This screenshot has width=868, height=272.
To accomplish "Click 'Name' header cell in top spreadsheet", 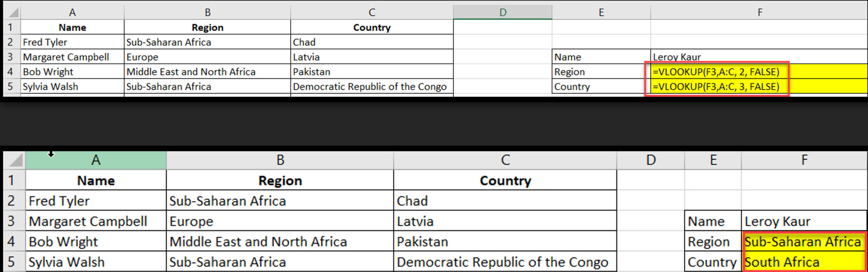I will coord(72,27).
